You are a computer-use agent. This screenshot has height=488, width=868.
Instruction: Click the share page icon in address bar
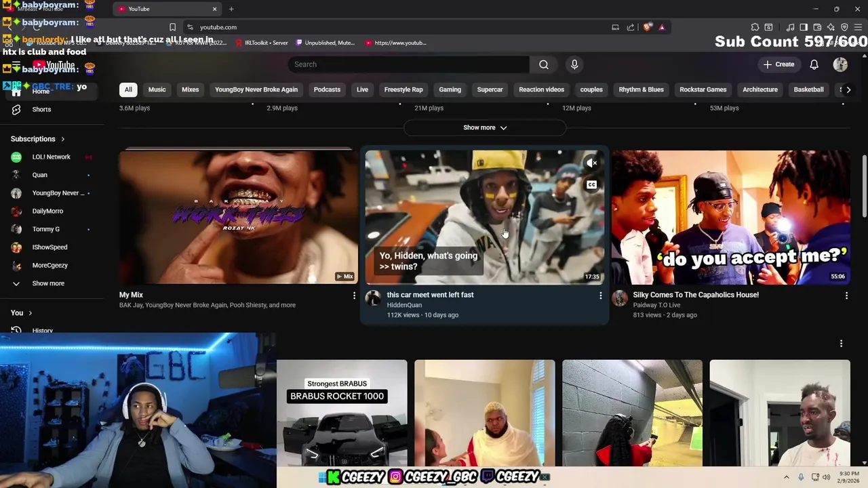coord(631,27)
